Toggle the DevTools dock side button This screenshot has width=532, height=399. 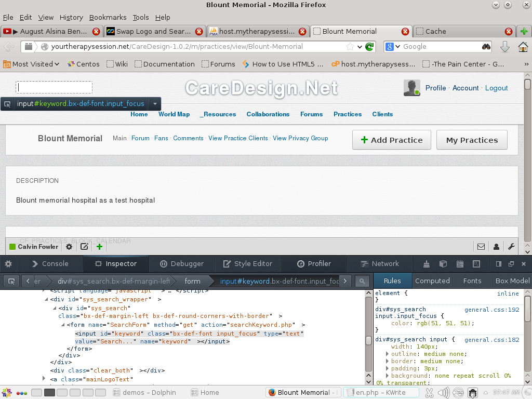pyautogui.click(x=498, y=264)
